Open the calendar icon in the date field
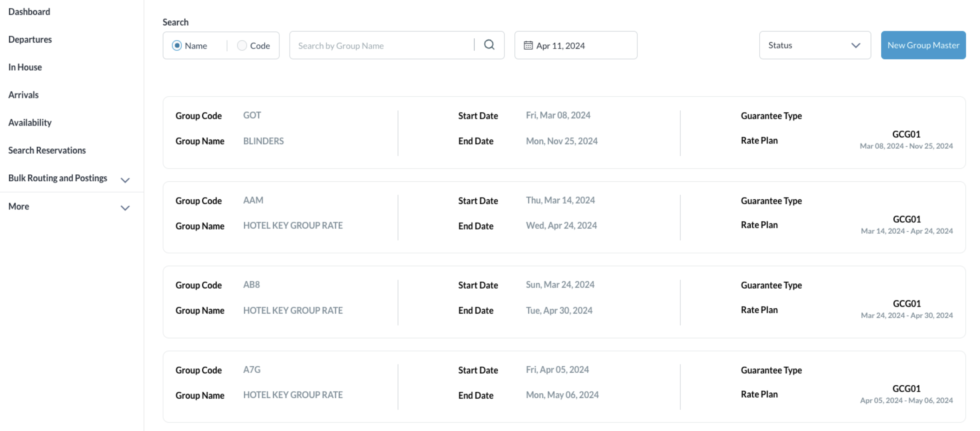 click(528, 45)
